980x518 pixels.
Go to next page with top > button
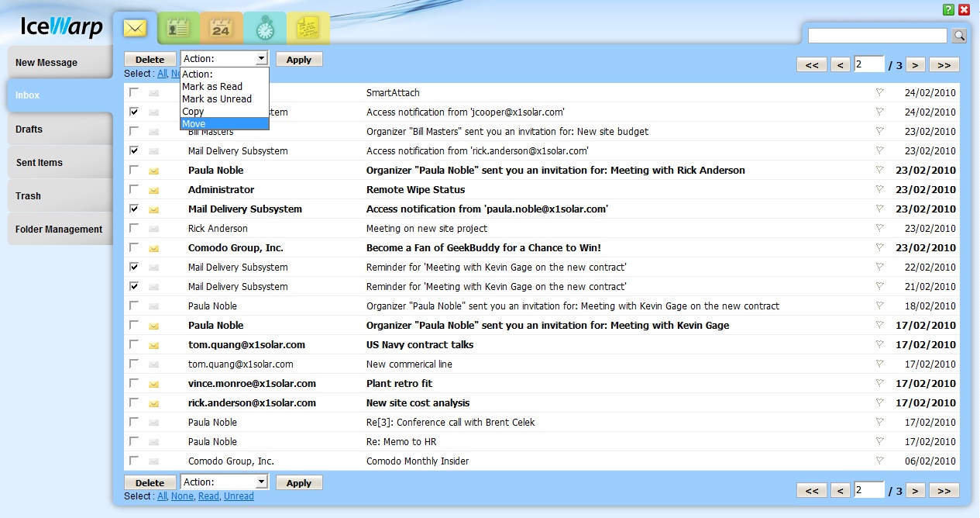(x=916, y=65)
